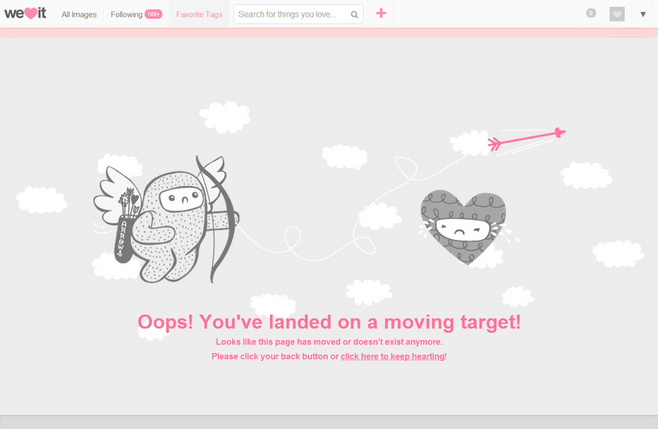Open the All Images tab
Image resolution: width=658 pixels, height=429 pixels.
tap(79, 14)
